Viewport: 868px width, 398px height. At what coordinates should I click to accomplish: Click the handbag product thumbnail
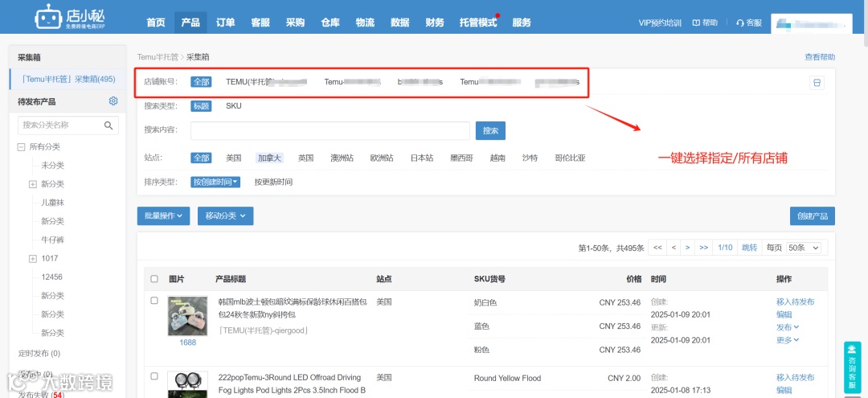[x=187, y=315]
